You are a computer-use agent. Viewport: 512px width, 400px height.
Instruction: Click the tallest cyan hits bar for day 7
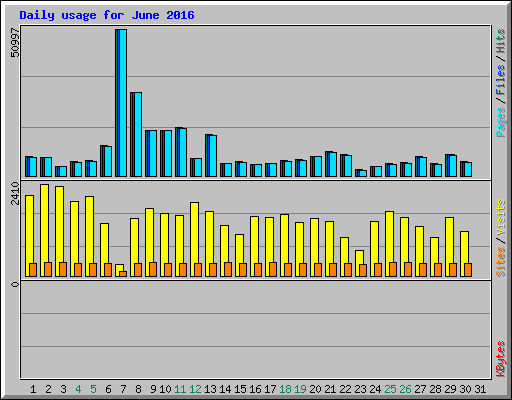coord(123,103)
